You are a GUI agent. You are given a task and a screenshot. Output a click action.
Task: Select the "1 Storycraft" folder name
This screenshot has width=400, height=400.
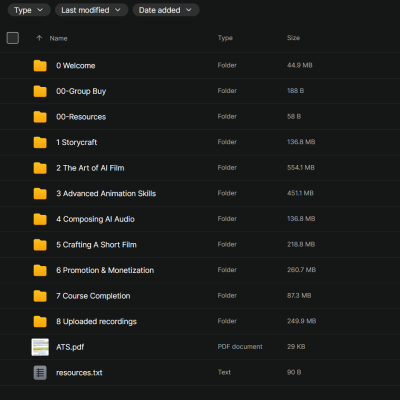pyautogui.click(x=77, y=143)
